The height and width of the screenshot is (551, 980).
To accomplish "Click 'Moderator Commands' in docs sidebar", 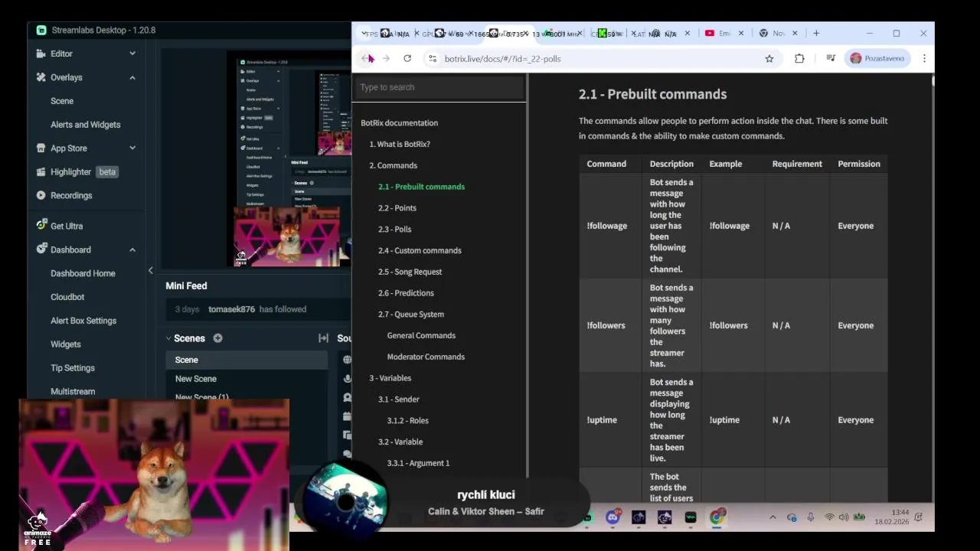I will pos(426,357).
